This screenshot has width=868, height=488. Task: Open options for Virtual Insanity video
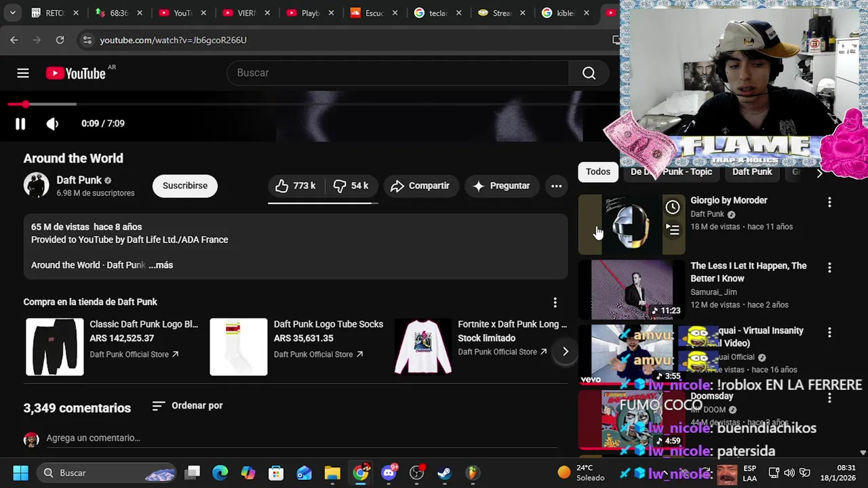point(829,333)
